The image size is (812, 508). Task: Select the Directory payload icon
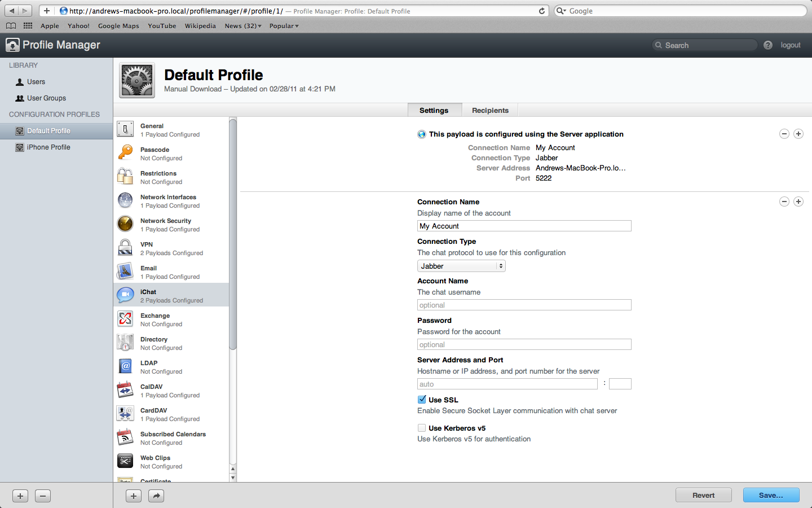coord(125,343)
